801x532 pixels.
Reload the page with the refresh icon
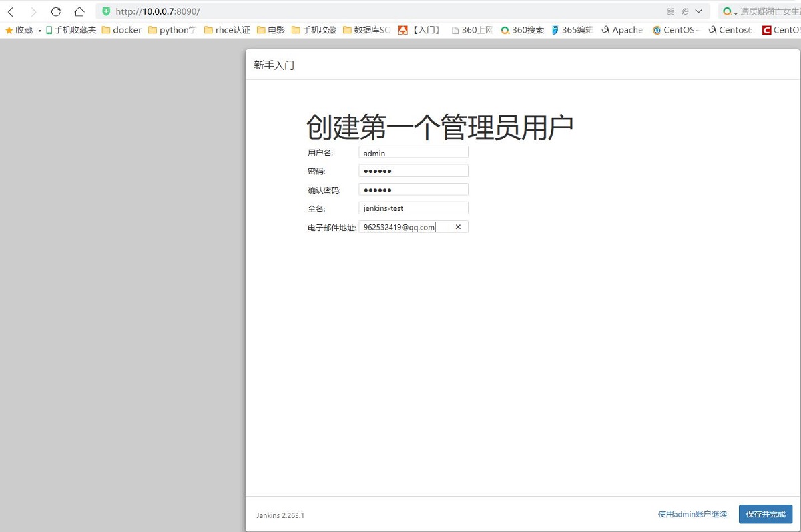point(56,11)
